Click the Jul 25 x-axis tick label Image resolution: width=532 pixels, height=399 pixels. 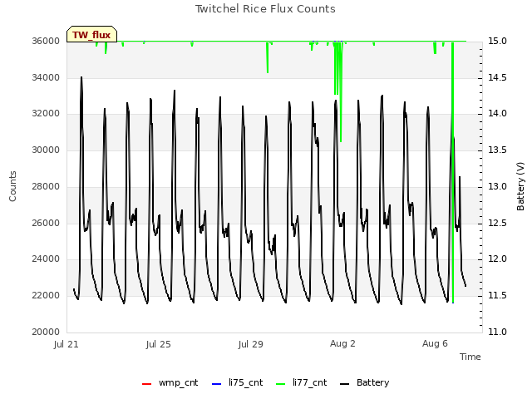tap(159, 344)
